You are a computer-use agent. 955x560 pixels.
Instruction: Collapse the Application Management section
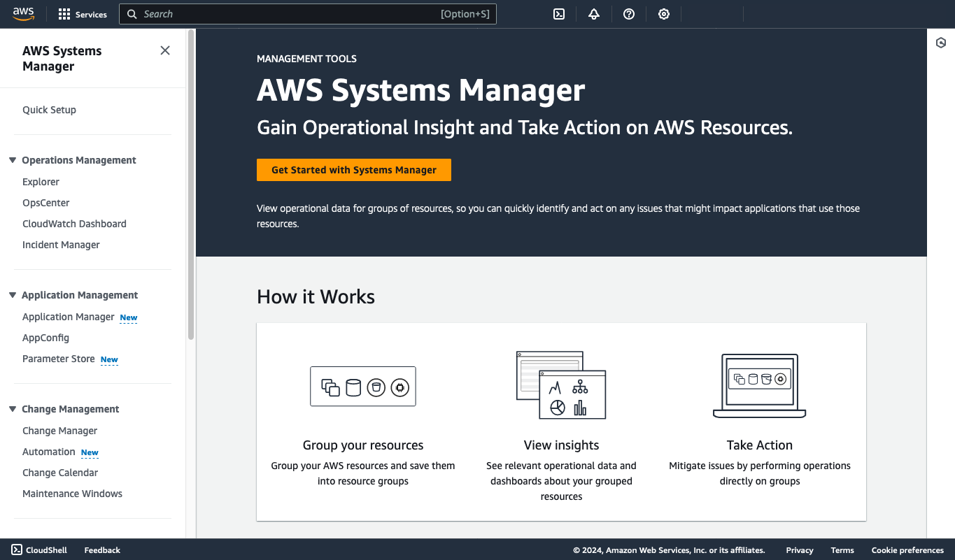click(12, 294)
